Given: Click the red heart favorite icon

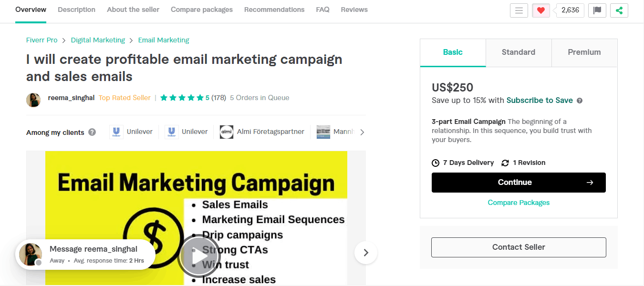Looking at the screenshot, I should 540,10.
